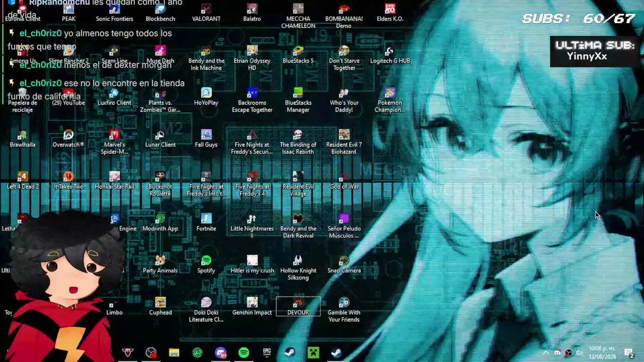Select the BOMBANANA! Demo icon
Image resolution: width=644 pixels, height=362 pixels.
(x=344, y=16)
